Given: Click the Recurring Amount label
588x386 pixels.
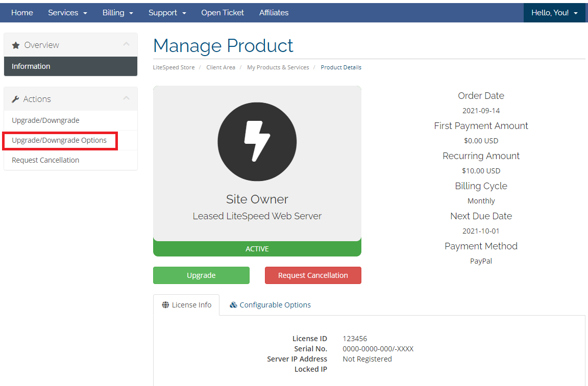Looking at the screenshot, I should [481, 156].
